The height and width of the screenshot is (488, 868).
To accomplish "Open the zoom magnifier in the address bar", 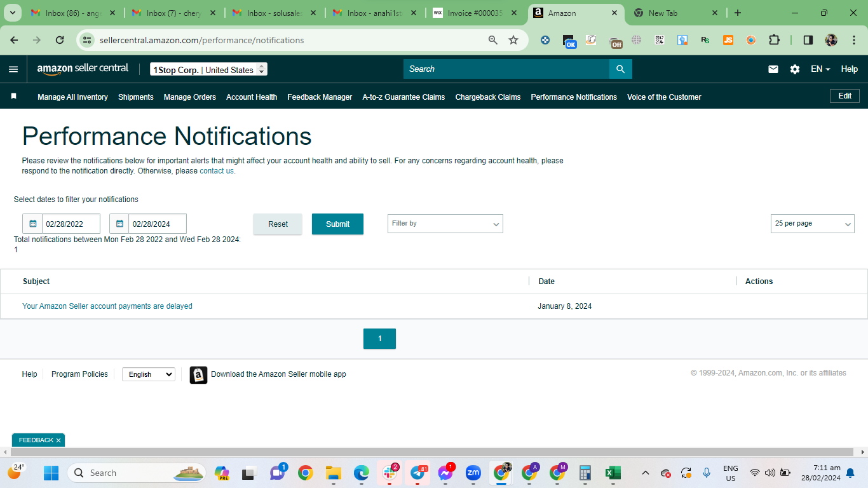I will tap(493, 40).
